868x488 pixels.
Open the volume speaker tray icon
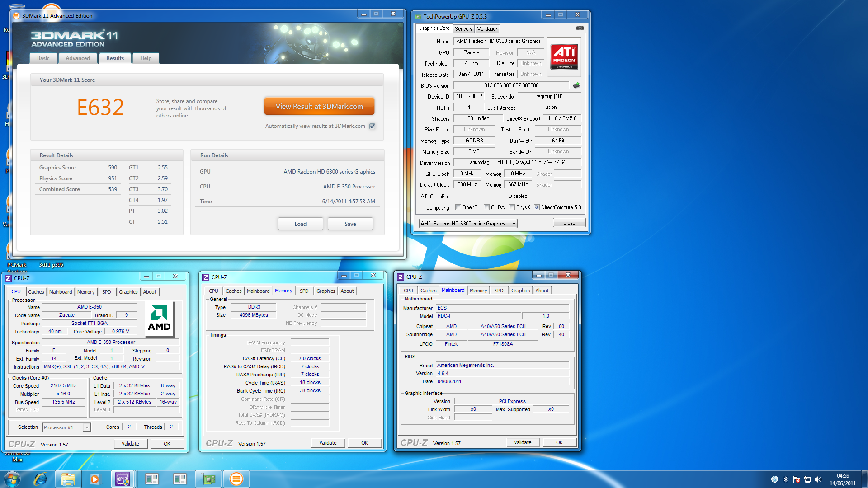818,479
